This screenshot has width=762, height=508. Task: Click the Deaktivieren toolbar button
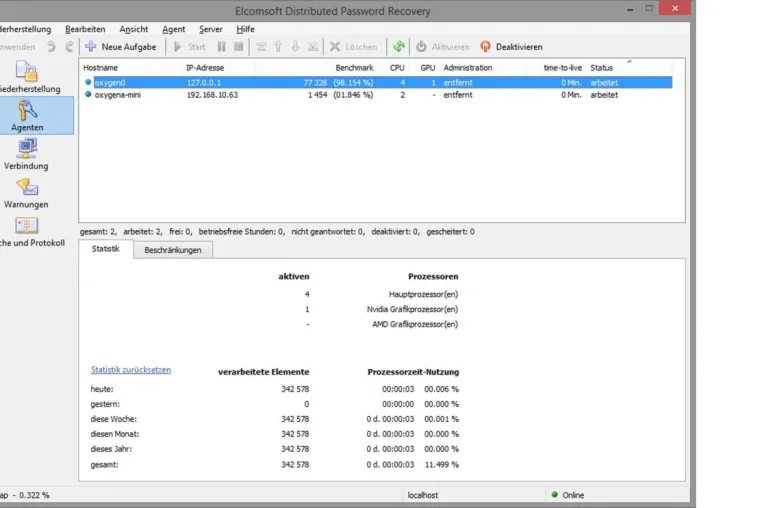pos(511,47)
